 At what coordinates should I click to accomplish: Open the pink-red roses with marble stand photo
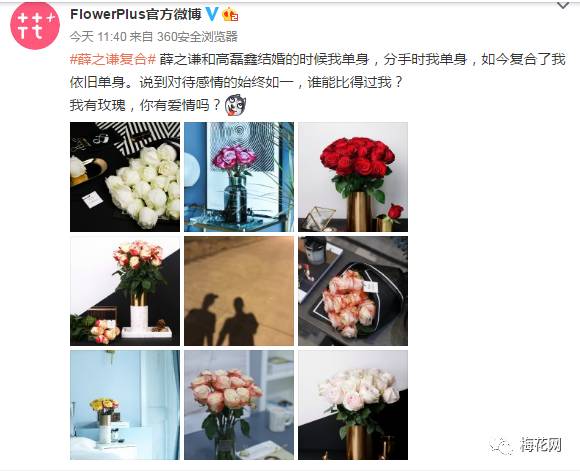[x=125, y=291]
